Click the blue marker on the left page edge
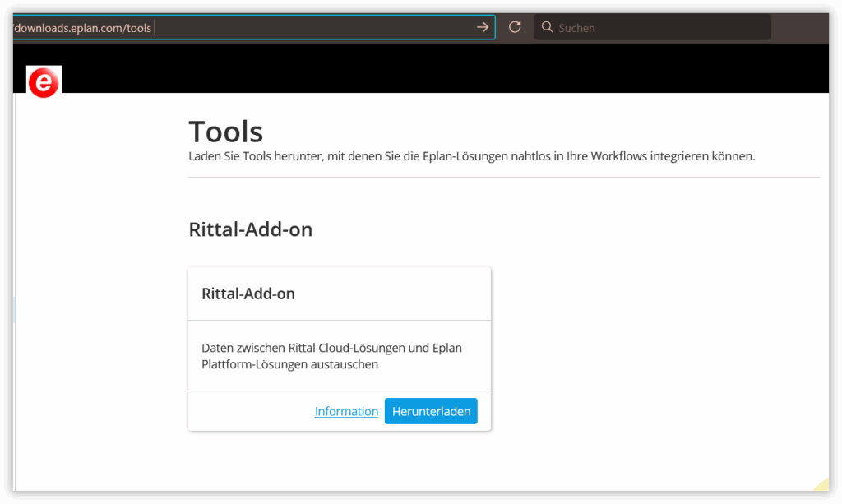Screen dimensions: 842x504 14,310
